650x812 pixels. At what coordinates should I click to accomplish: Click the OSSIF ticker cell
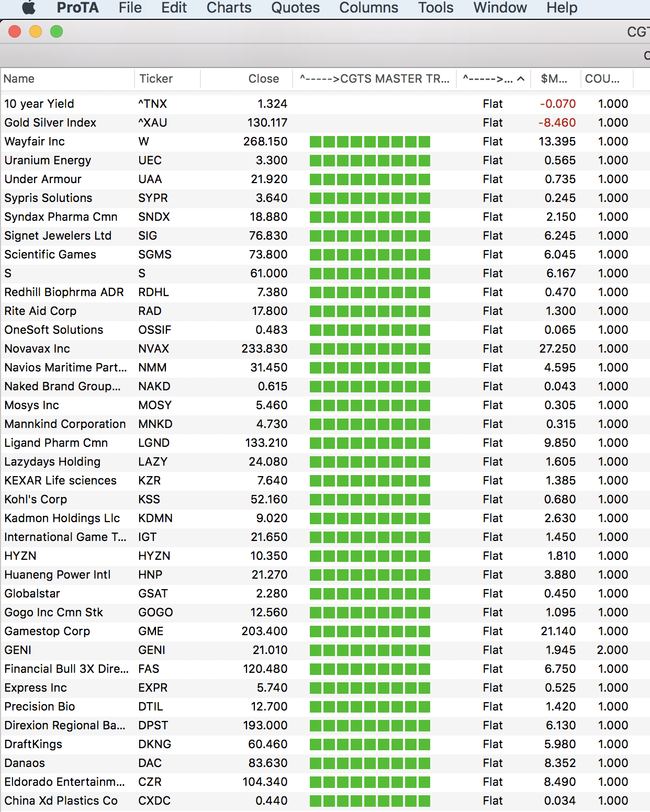pyautogui.click(x=155, y=330)
